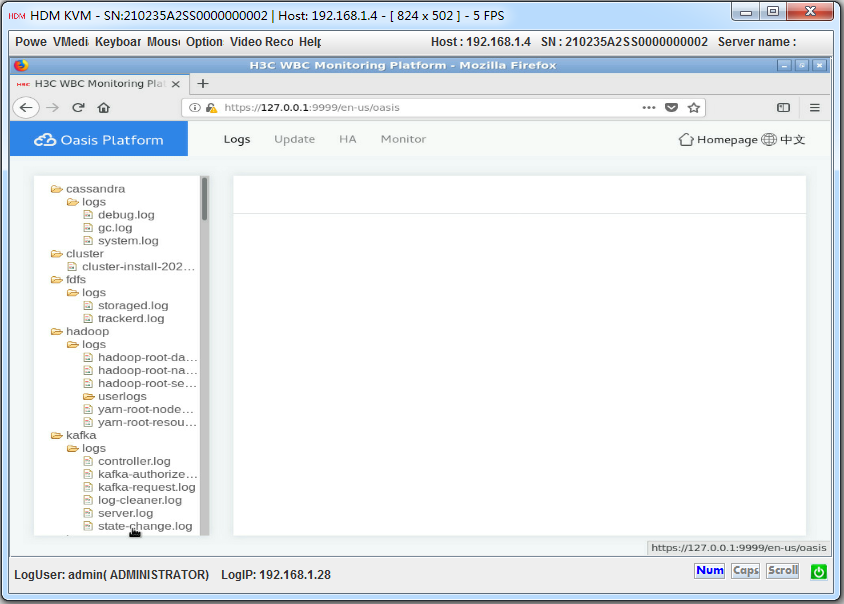This screenshot has width=844, height=604.
Task: Collapse the cassandra folder
Action: pos(57,189)
